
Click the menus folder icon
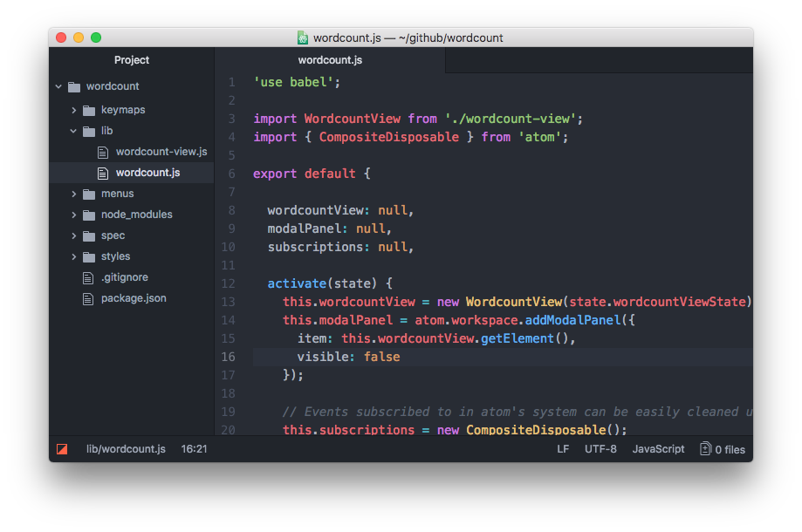pyautogui.click(x=89, y=194)
